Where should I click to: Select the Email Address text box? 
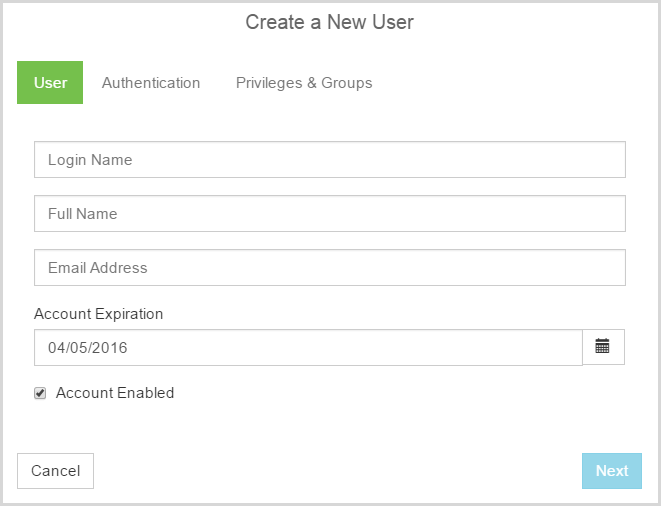pyautogui.click(x=330, y=267)
